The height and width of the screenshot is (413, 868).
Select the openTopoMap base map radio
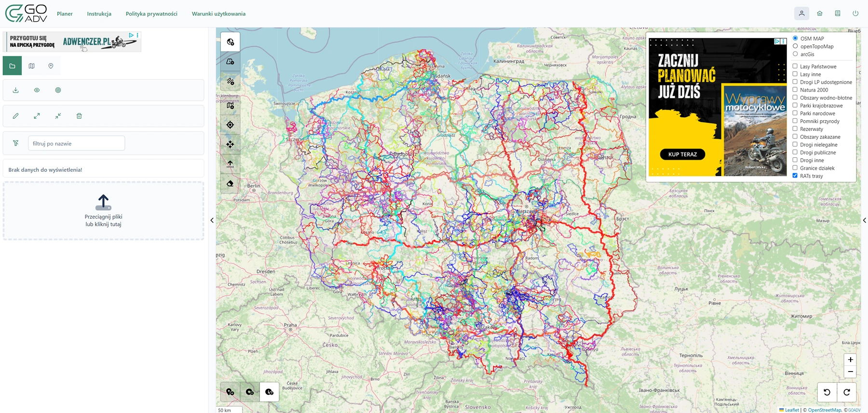tap(795, 46)
